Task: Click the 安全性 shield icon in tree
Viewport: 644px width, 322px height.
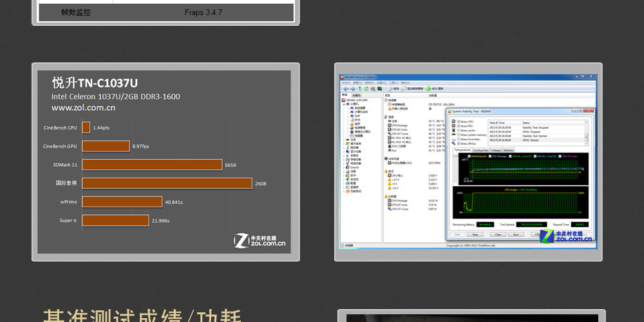Action: click(348, 180)
